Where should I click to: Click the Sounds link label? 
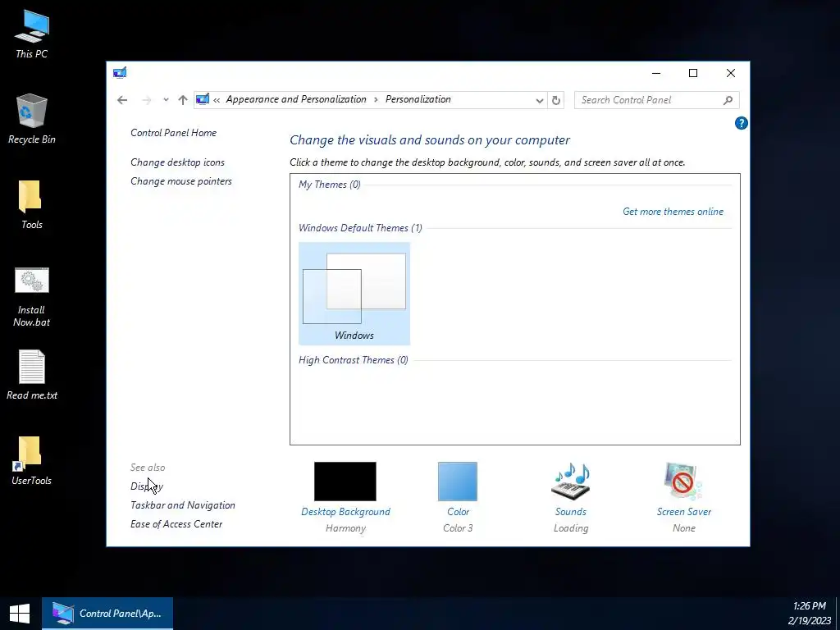571,512
